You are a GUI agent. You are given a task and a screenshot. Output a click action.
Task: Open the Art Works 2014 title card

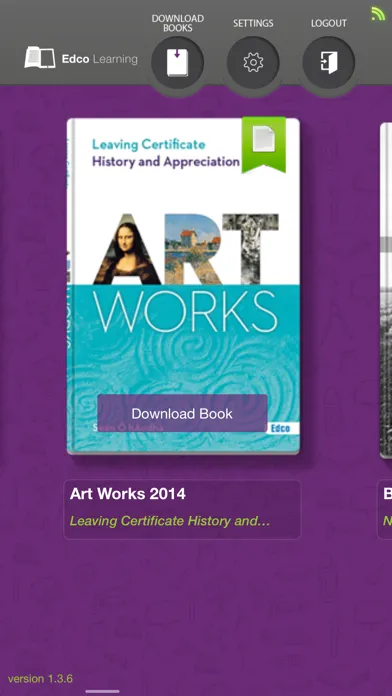coord(182,510)
